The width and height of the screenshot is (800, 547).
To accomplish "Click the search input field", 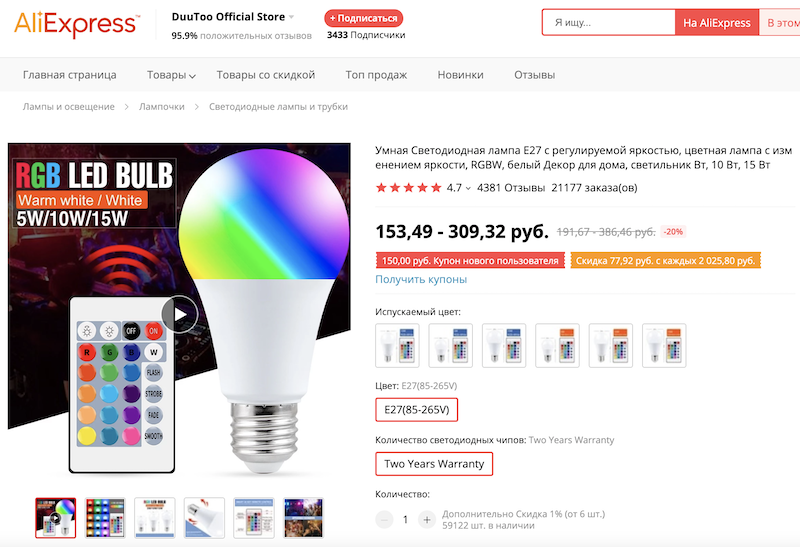I will click(608, 22).
